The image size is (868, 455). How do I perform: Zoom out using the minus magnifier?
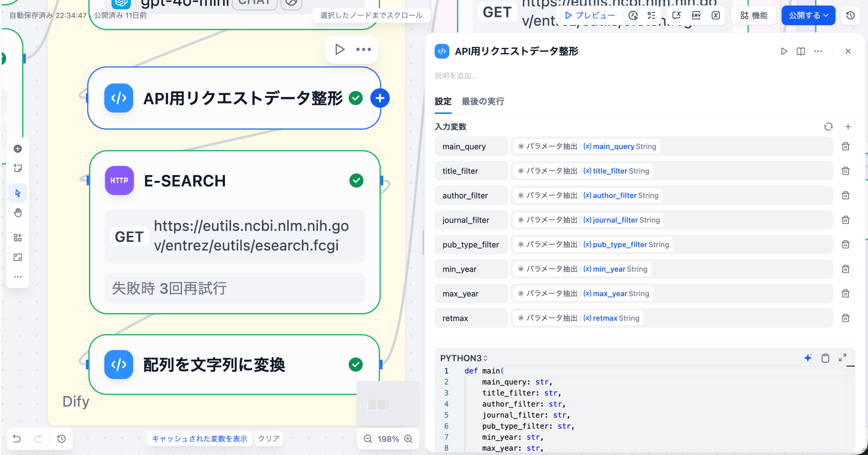pos(368,439)
